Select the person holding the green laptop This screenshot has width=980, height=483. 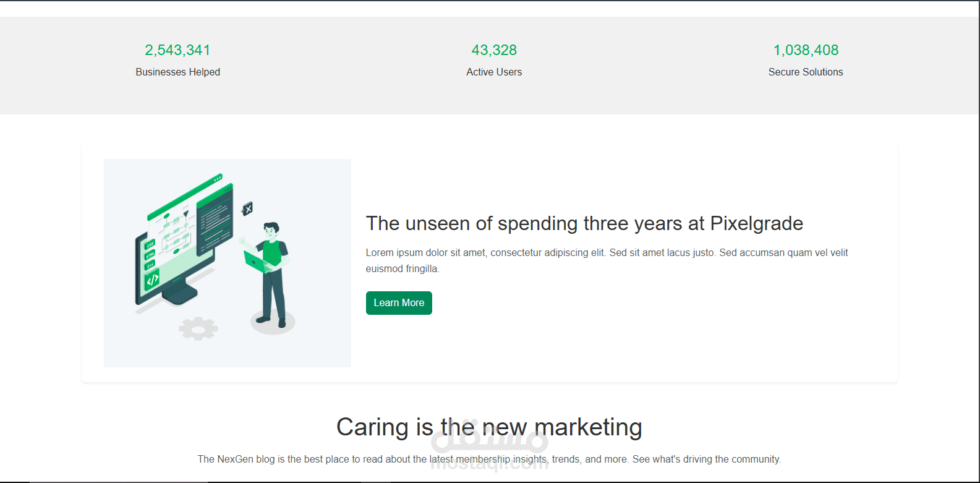point(272,272)
